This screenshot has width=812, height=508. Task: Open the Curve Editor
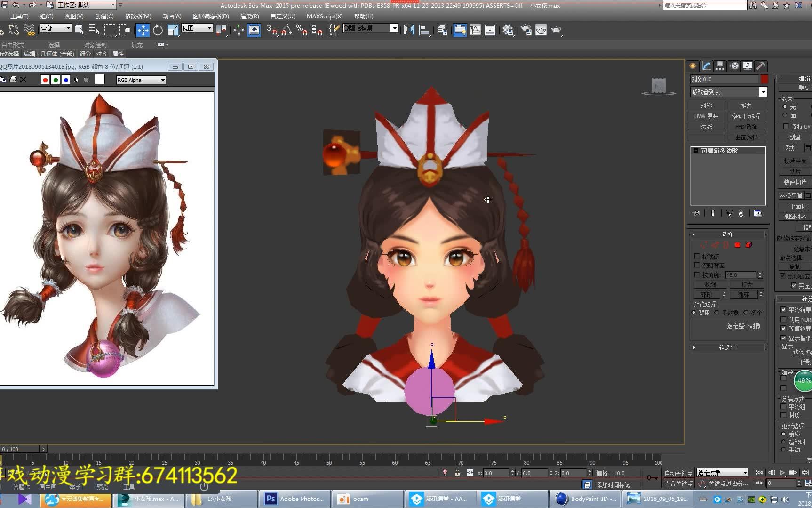[x=475, y=30]
